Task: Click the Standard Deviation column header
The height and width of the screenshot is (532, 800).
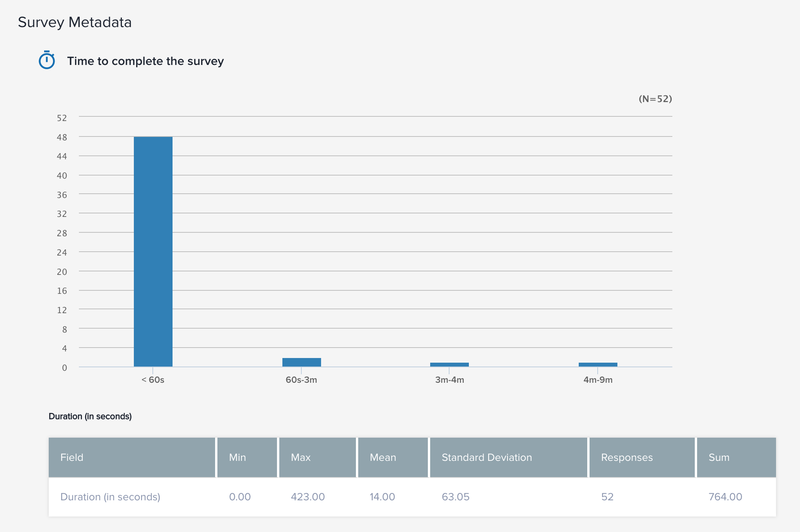Action: (487, 457)
